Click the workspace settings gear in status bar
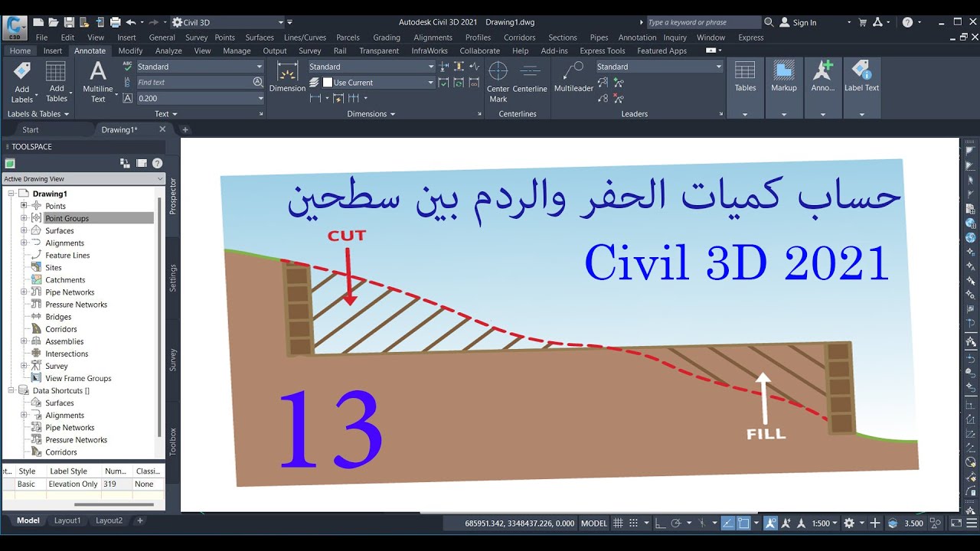 pos(848,523)
